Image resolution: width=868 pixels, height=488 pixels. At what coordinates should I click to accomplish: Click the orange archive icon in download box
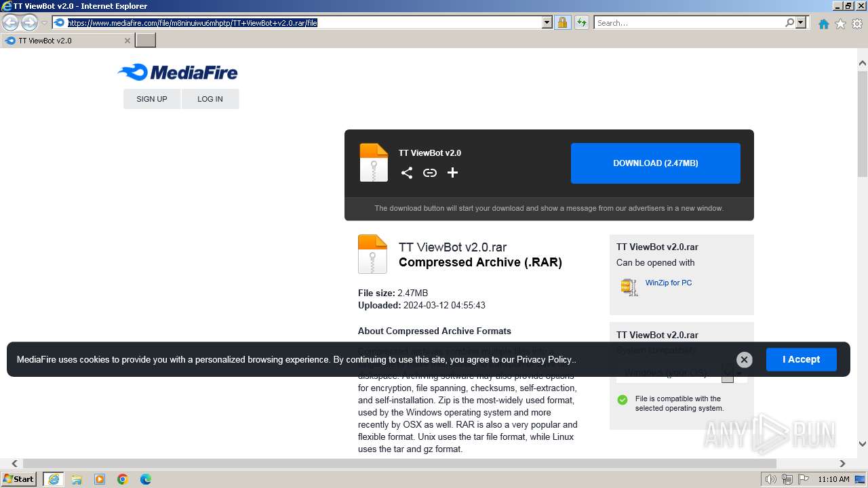coord(374,163)
